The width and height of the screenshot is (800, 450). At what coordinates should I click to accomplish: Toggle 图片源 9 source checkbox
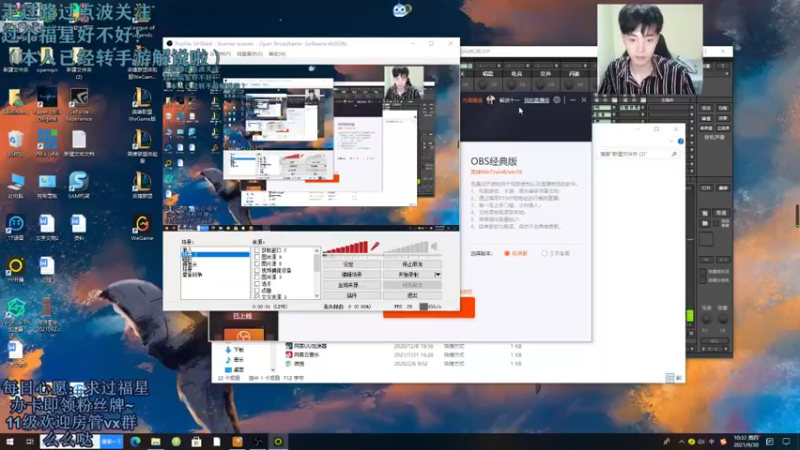pyautogui.click(x=257, y=257)
